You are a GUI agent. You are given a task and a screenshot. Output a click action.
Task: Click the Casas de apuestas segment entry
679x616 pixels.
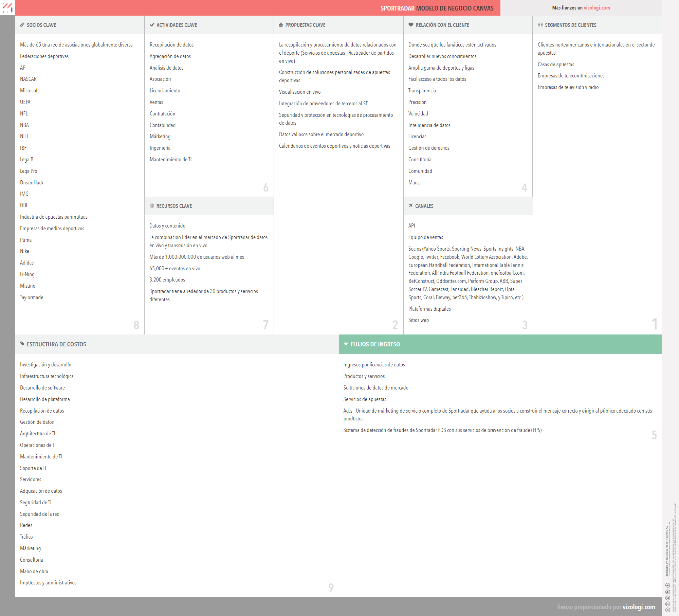[x=556, y=65]
